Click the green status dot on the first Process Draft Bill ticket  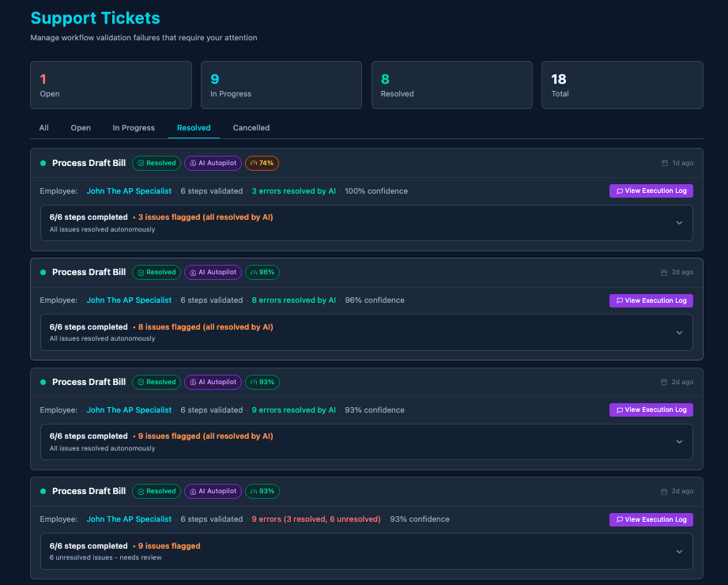(41, 163)
